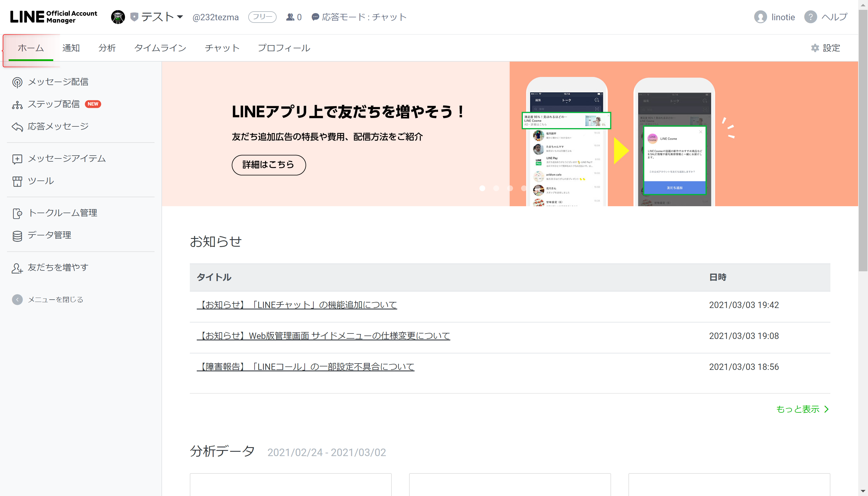This screenshot has width=868, height=496.
Task: Open the テスト account dropdown arrow
Action: point(180,17)
